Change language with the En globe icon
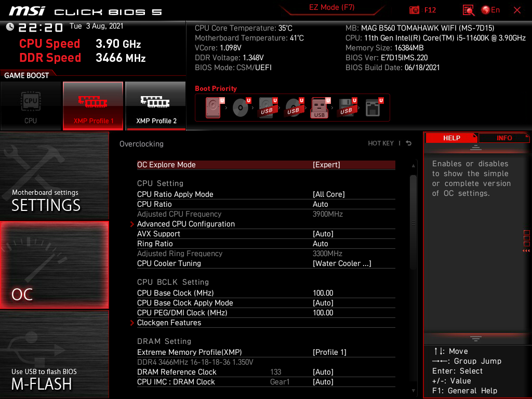Screen dimensions: 532x399 (x=490, y=10)
